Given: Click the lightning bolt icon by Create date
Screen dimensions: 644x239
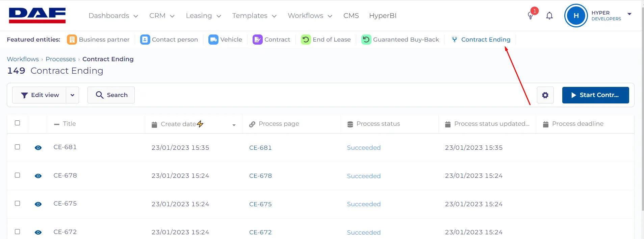Looking at the screenshot, I should point(200,124).
